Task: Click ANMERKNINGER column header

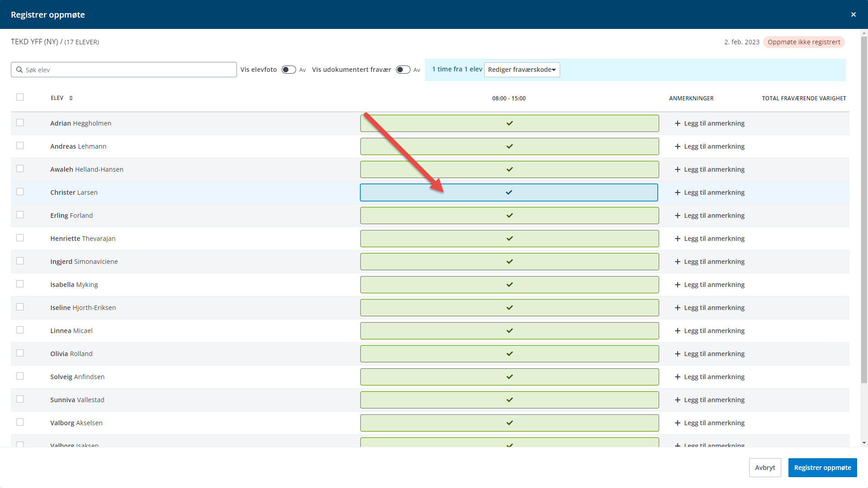Action: pyautogui.click(x=691, y=99)
